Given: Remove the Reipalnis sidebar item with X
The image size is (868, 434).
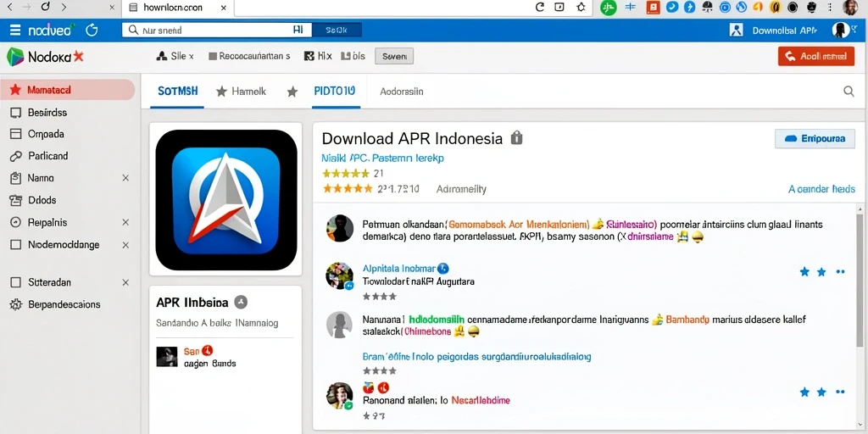Looking at the screenshot, I should 125,223.
